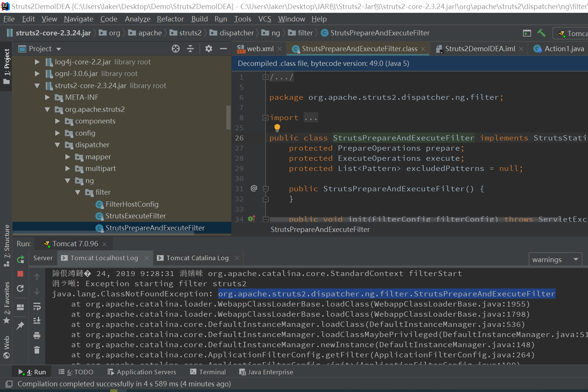
Task: Open Tomcat Catalina Log tab
Action: (x=198, y=258)
